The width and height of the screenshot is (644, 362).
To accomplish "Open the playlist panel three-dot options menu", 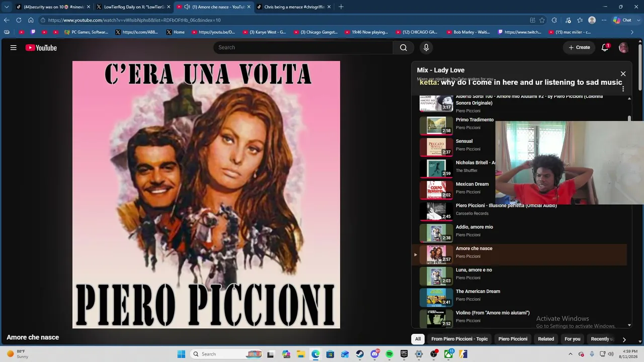I will 623,89.
